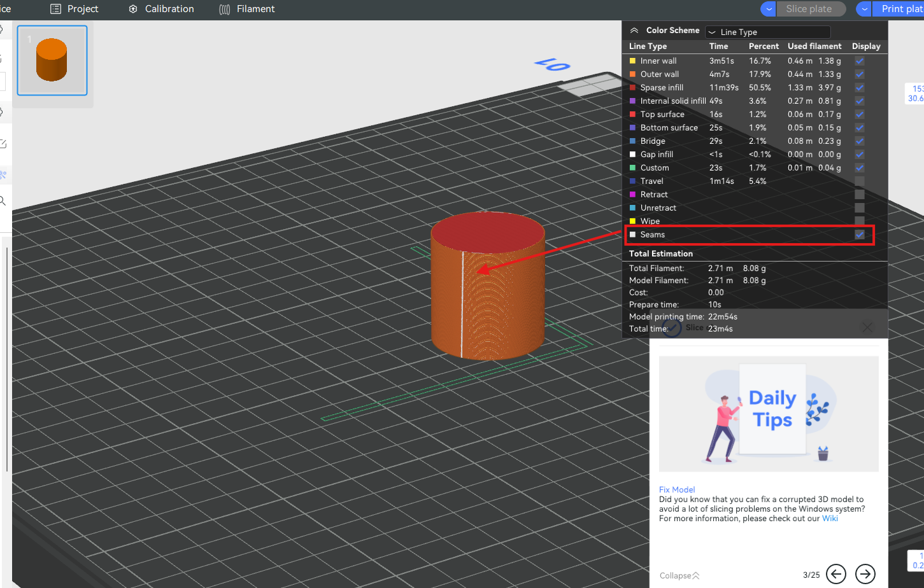Image resolution: width=924 pixels, height=588 pixels.
Task: Enable Retract display checkbox
Action: 860,195
